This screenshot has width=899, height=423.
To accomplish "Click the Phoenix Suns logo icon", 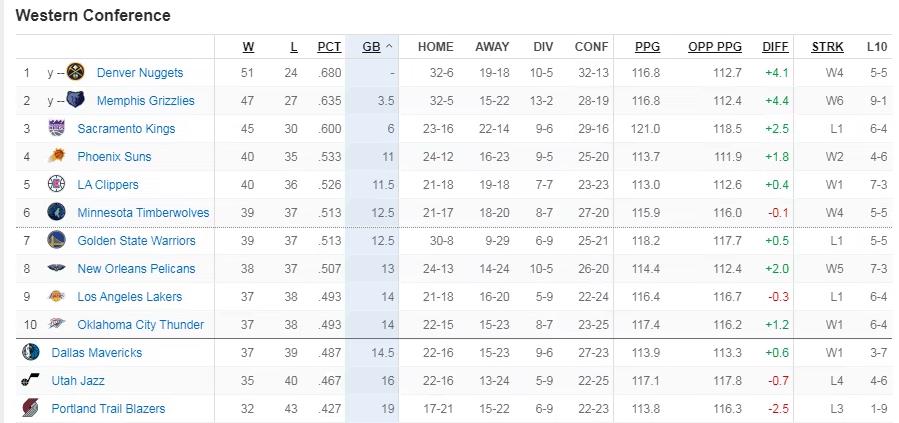I will pos(56,156).
